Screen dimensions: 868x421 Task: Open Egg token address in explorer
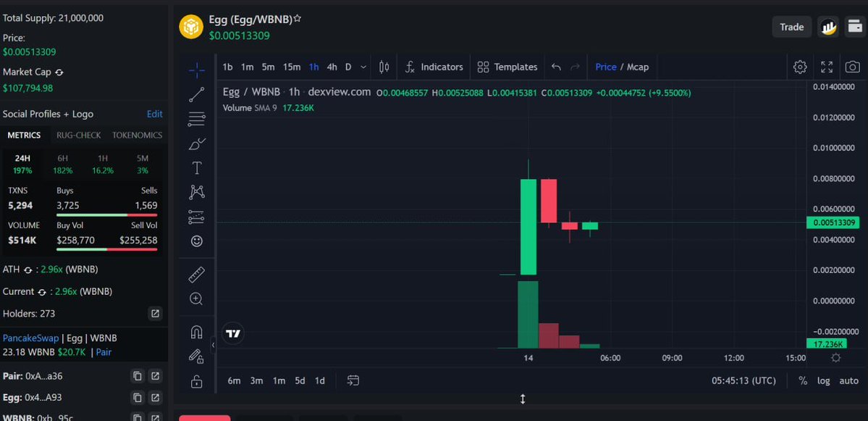coord(156,398)
